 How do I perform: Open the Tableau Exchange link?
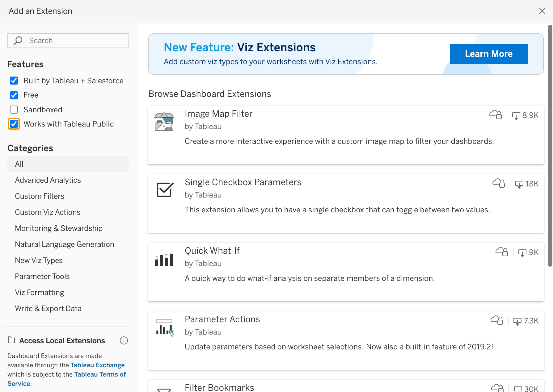[x=98, y=365]
